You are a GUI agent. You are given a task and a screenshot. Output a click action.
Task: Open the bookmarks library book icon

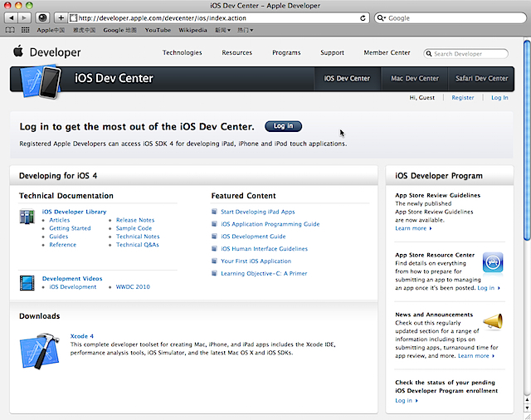click(x=12, y=30)
